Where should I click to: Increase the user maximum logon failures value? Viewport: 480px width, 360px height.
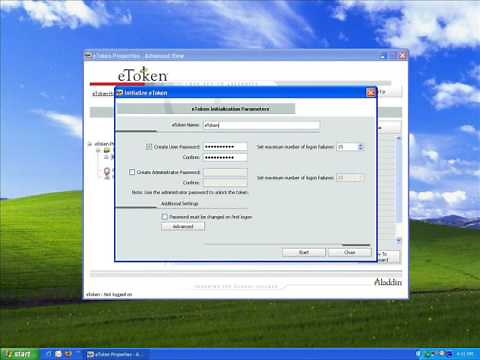[x=361, y=145]
